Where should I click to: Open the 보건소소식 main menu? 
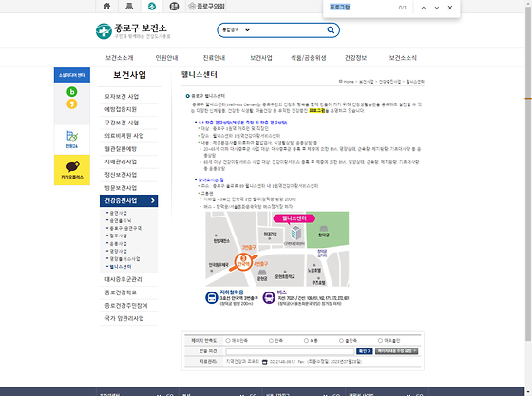point(403,58)
